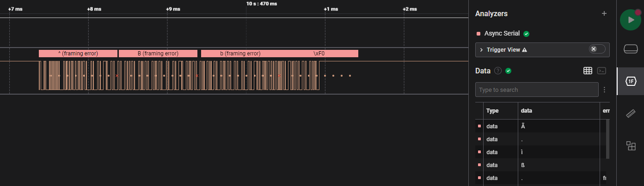Open data table options three-dot menu
644x186 pixels.
pos(604,90)
